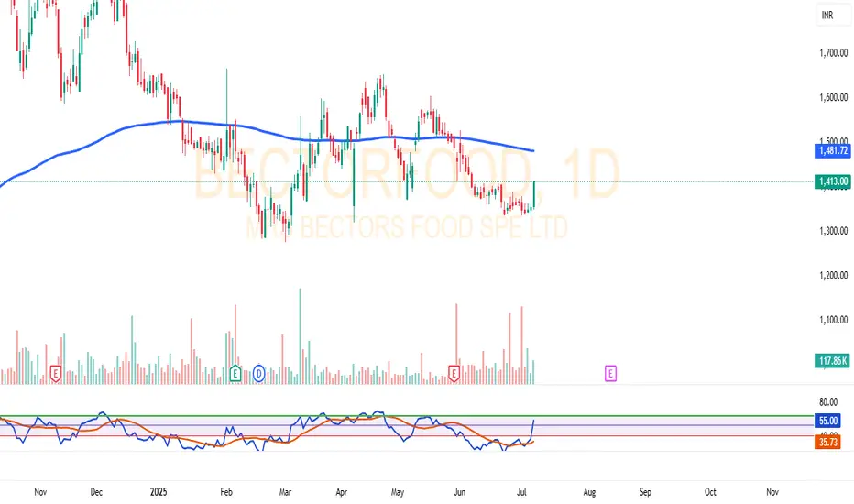
Task: Click the Jun time axis label
Action: tap(460, 492)
